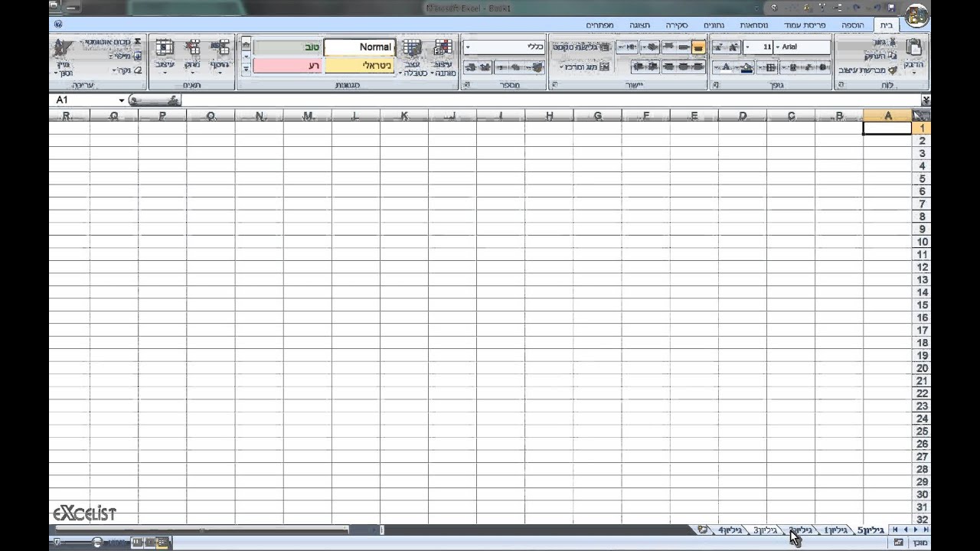This screenshot has width=980, height=551.
Task: Click the insert new worksheet tab icon
Action: [x=702, y=530]
